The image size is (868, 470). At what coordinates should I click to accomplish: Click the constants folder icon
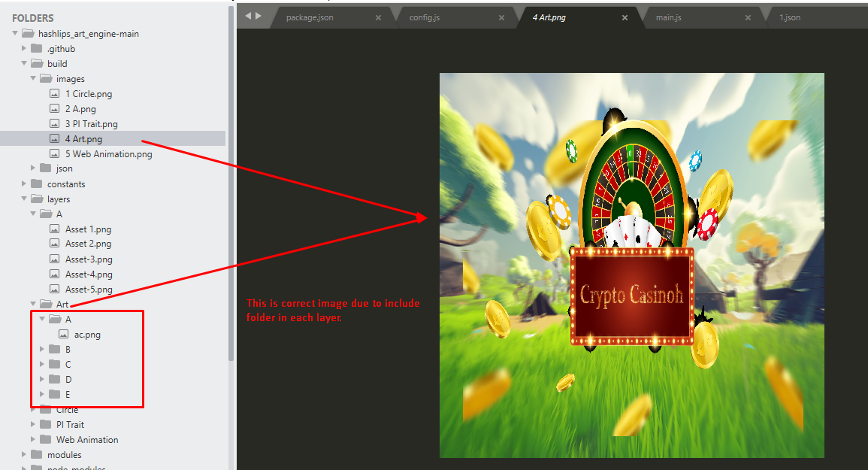coord(37,183)
